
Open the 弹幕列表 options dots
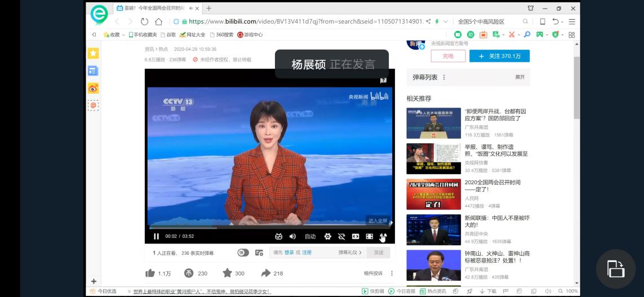click(x=444, y=77)
